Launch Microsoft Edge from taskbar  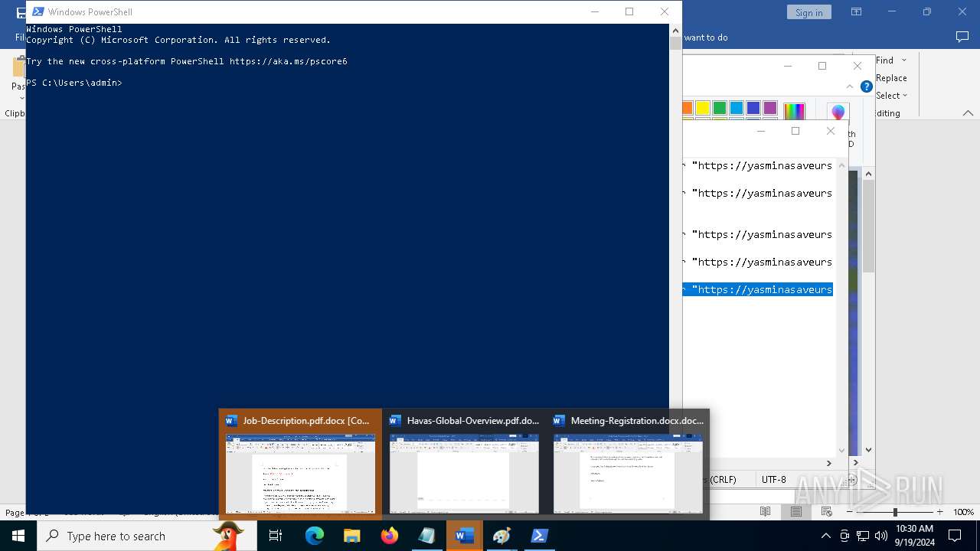tap(314, 536)
